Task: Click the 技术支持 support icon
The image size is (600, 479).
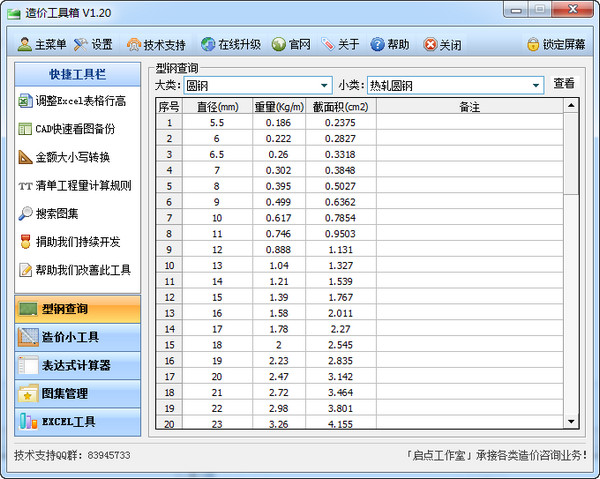Action: pos(134,44)
